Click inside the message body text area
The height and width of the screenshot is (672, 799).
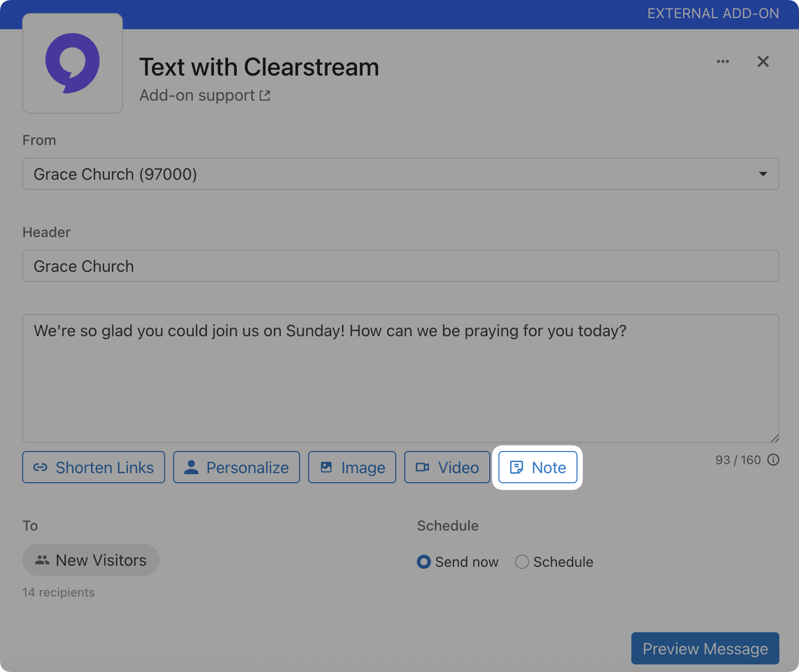(x=400, y=383)
